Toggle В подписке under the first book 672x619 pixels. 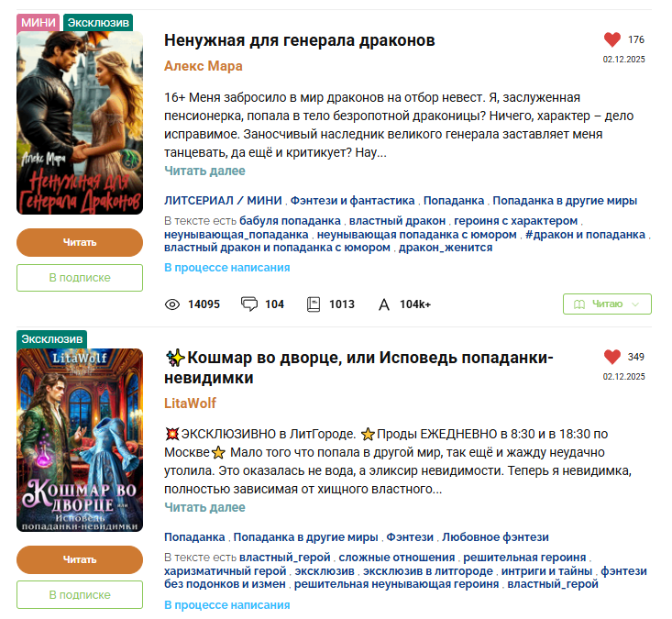80,278
